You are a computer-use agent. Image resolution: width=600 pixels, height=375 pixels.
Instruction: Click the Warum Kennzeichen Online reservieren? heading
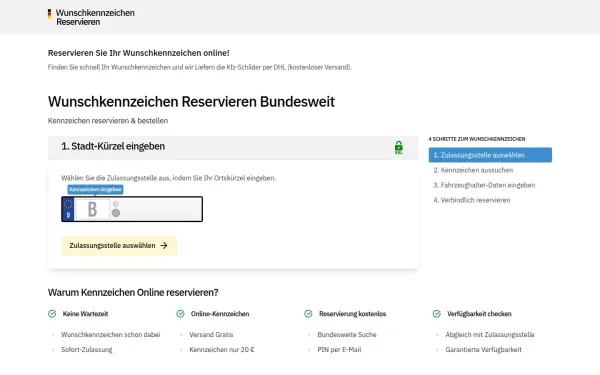133,293
